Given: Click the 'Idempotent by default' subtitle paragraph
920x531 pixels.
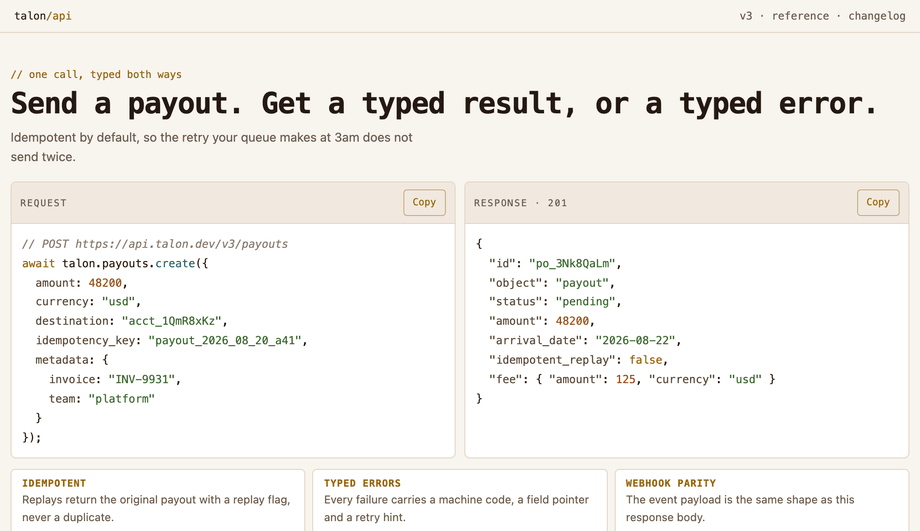Looking at the screenshot, I should (211, 147).
